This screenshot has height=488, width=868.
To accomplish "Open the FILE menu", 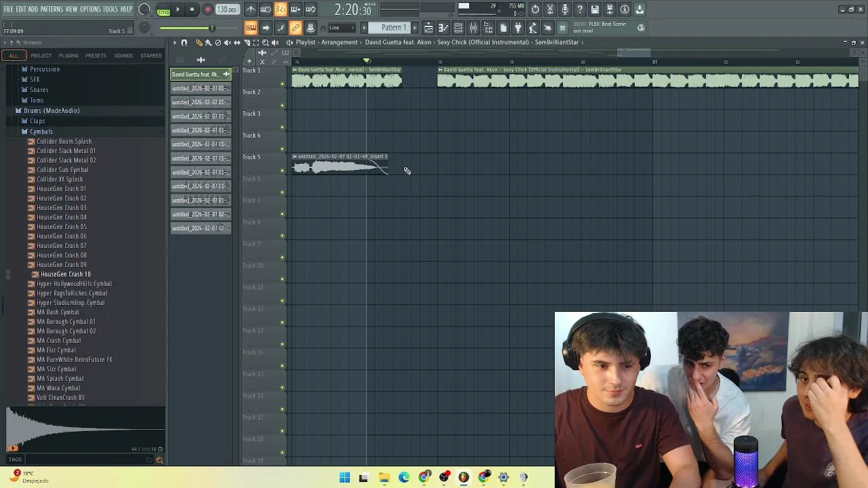I will tap(9, 9).
